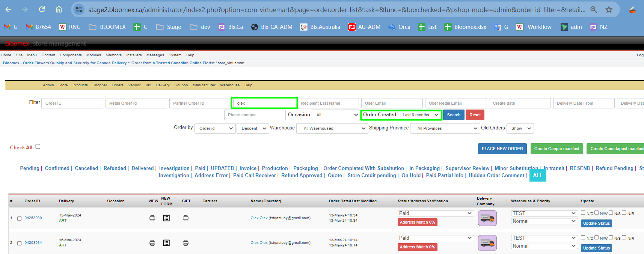644x254 pixels.
Task: Open the Coupon menu
Action: point(181,85)
